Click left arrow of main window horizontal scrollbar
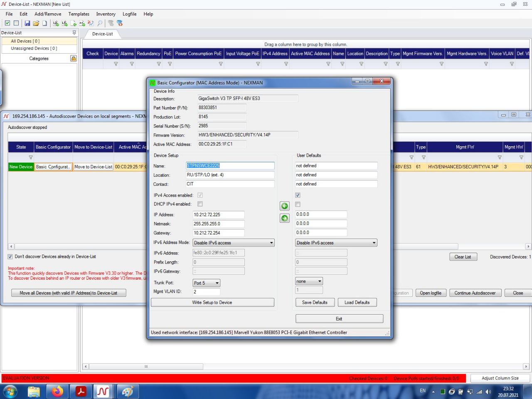Viewport: 532px width, 399px height. pos(86,367)
